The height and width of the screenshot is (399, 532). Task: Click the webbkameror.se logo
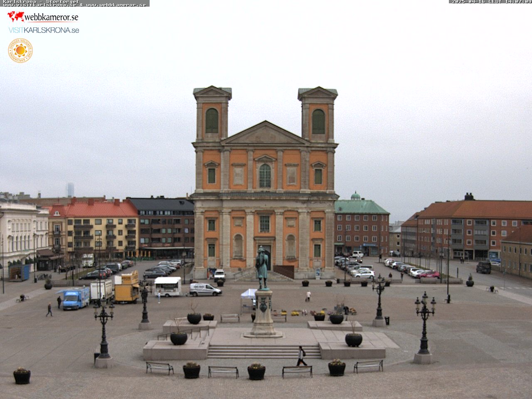point(43,17)
